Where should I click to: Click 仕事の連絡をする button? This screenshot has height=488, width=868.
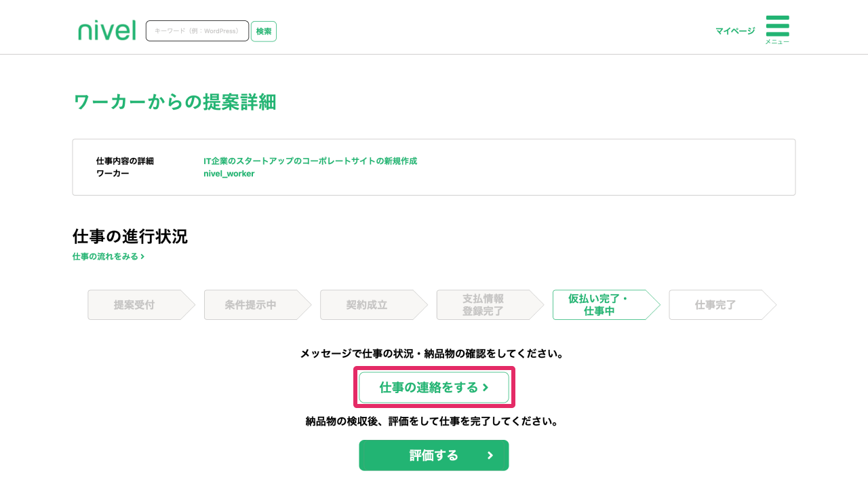(434, 388)
